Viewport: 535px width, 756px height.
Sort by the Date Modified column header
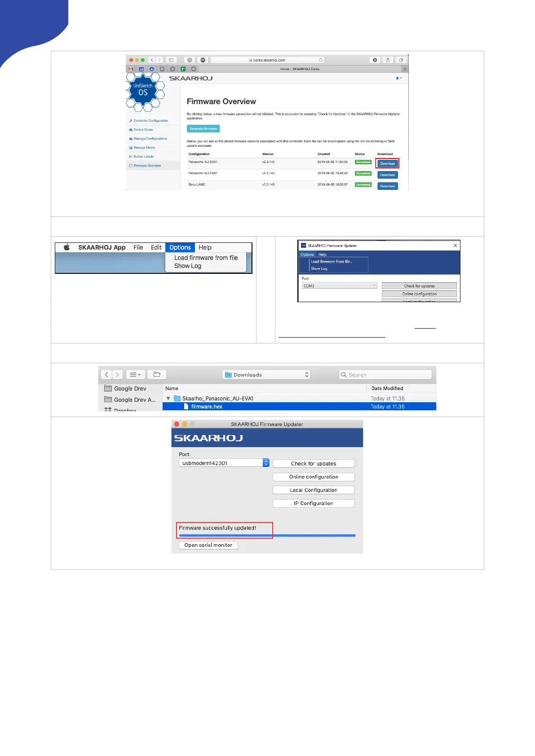tap(387, 389)
